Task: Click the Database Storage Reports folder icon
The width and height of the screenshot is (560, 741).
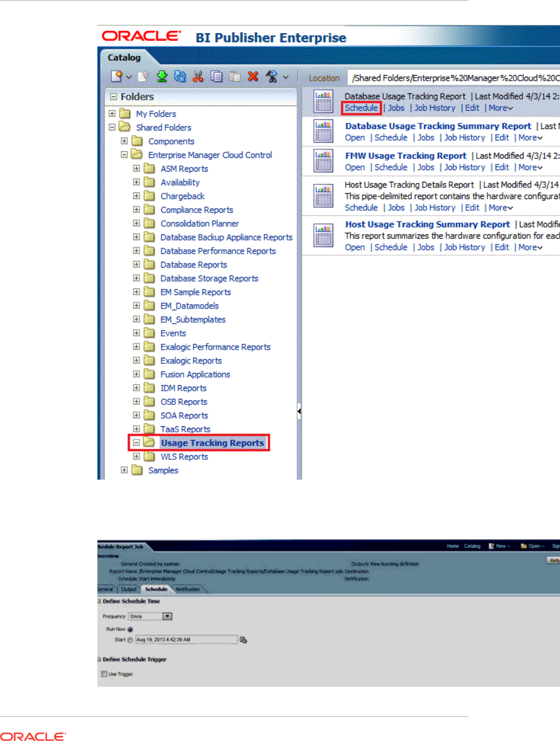Action: click(149, 278)
